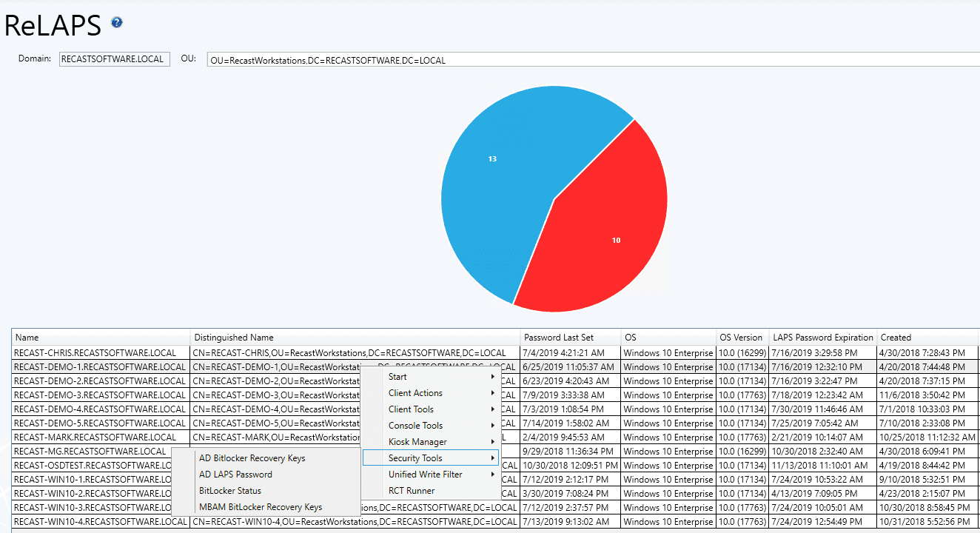
Task: Select row RECAST-DEMO-3.RECASTSOFTWARE.LOCAL
Action: pyautogui.click(x=496, y=395)
